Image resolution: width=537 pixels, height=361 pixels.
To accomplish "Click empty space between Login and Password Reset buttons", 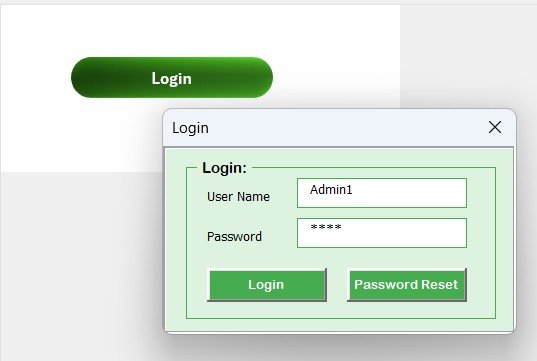I will click(x=337, y=285).
